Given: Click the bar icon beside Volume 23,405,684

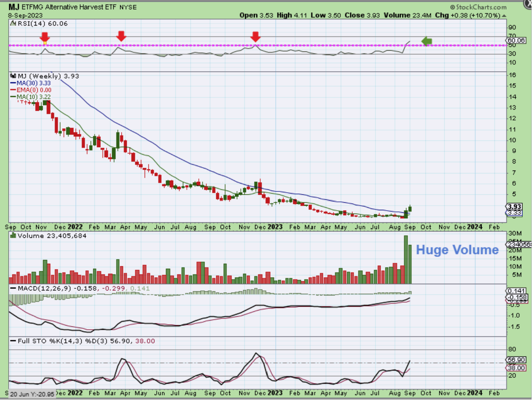Looking at the screenshot, I should pyautogui.click(x=13, y=236).
